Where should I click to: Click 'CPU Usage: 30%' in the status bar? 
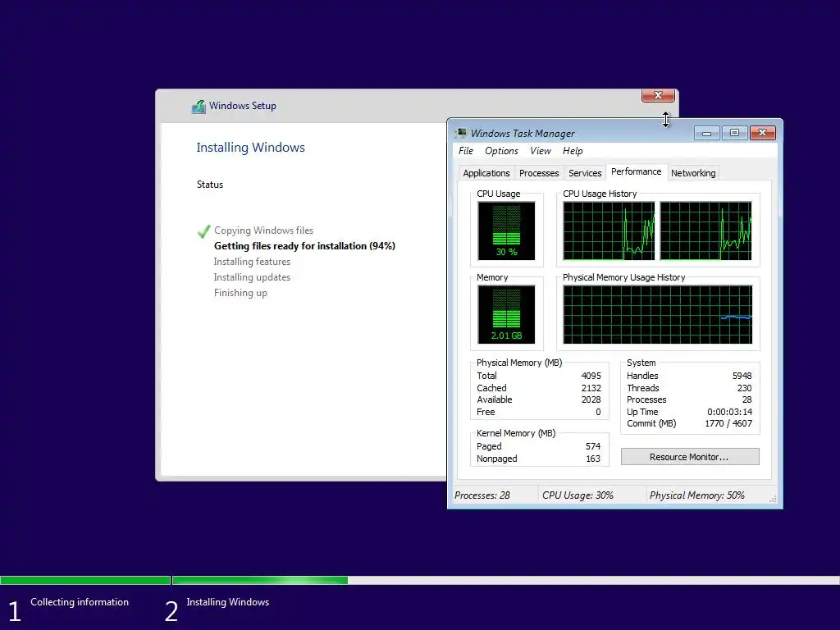[577, 495]
